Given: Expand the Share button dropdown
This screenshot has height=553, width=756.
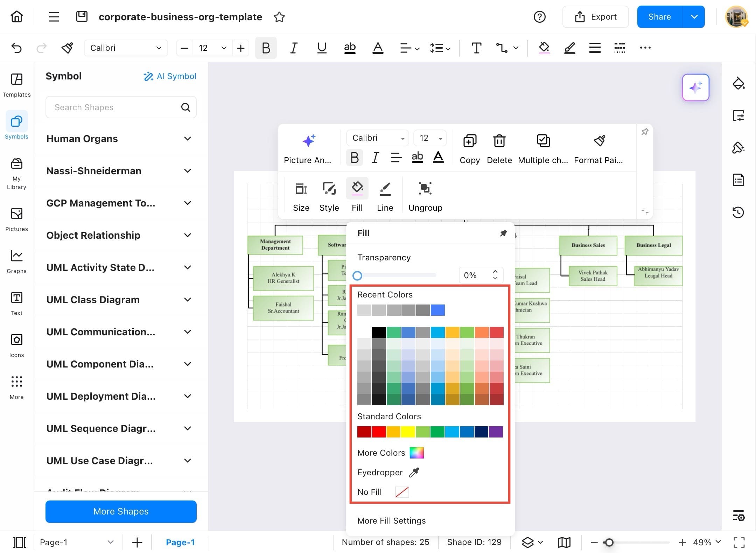Looking at the screenshot, I should tap(694, 16).
